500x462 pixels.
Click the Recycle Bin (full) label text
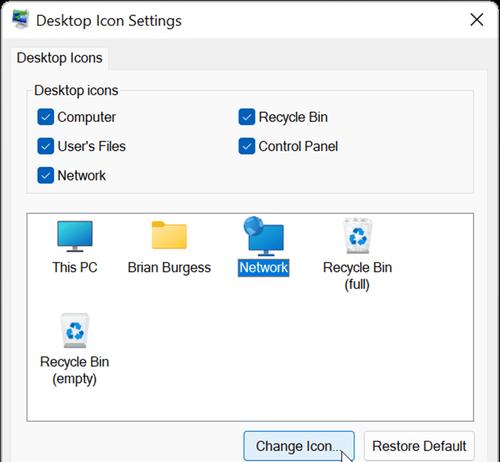point(357,276)
